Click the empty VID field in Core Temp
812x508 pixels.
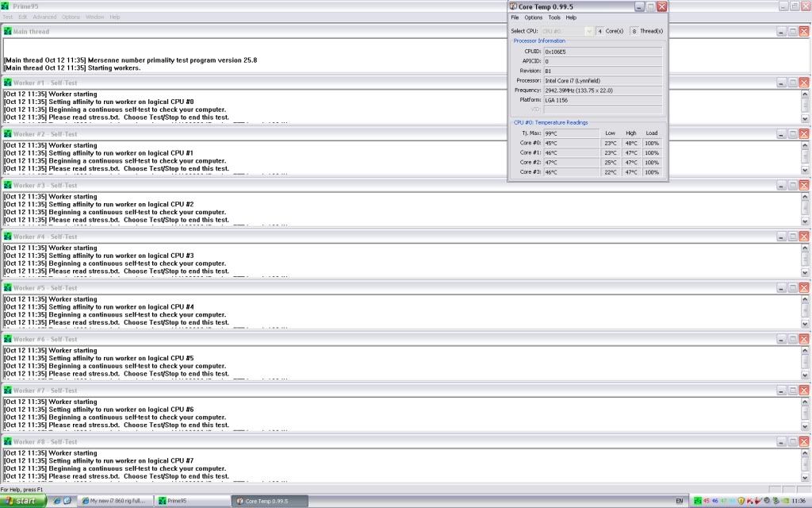coord(603,110)
